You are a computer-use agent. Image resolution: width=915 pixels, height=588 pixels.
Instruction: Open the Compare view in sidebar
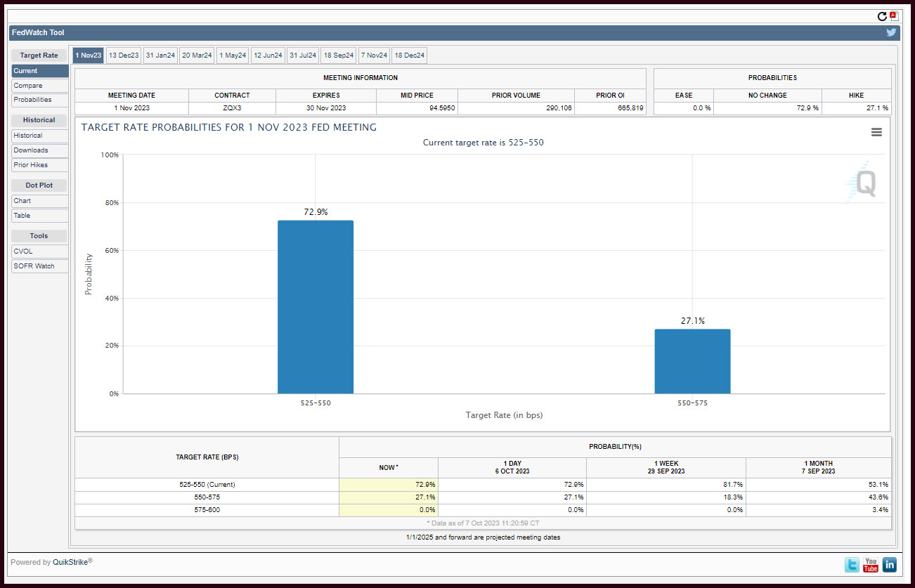click(40, 86)
